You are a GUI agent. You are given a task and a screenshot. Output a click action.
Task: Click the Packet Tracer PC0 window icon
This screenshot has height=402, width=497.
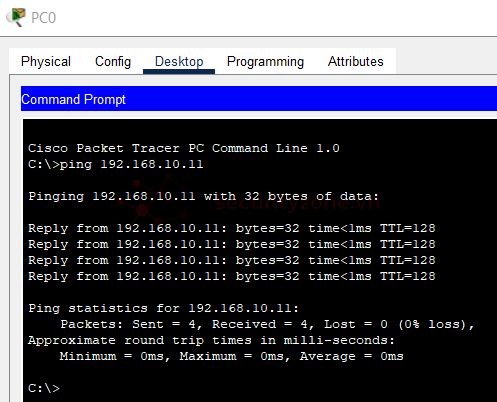pyautogui.click(x=16, y=17)
